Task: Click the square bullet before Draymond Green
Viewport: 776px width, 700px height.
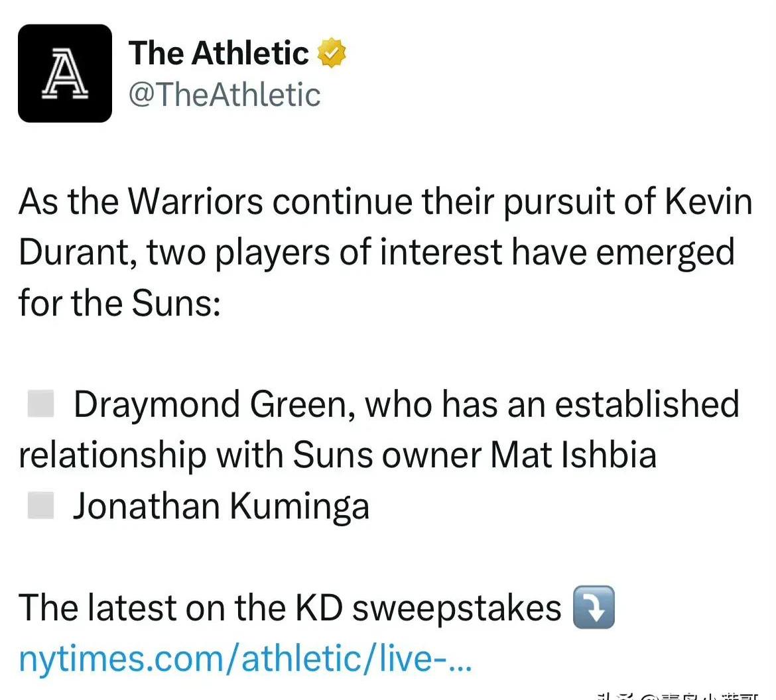Action: point(40,404)
